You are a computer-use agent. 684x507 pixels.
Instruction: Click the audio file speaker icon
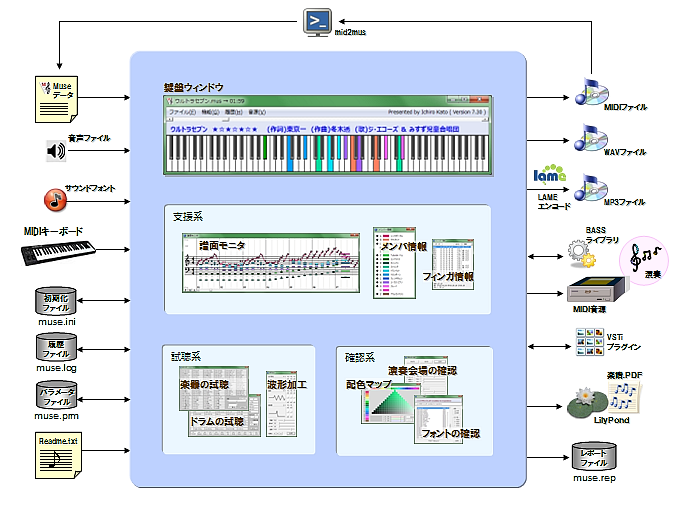tap(55, 151)
